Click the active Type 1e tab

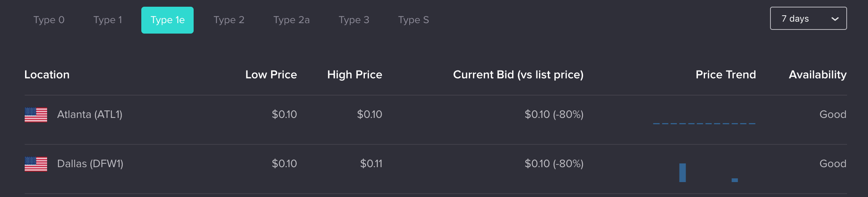click(167, 20)
